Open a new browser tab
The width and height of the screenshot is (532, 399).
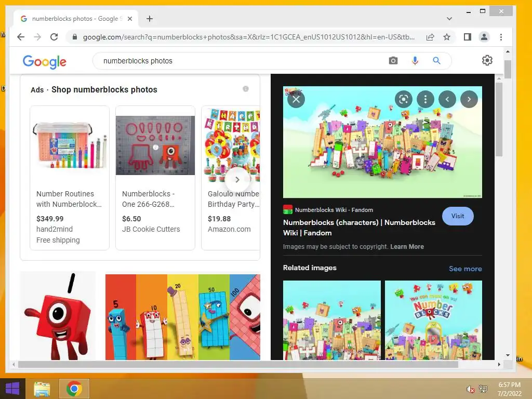point(149,19)
